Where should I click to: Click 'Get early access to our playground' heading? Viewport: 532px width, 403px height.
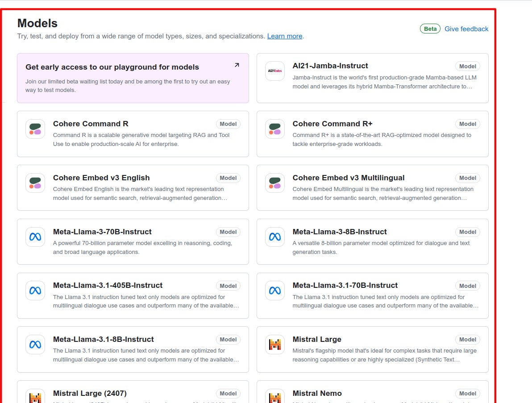(x=112, y=67)
